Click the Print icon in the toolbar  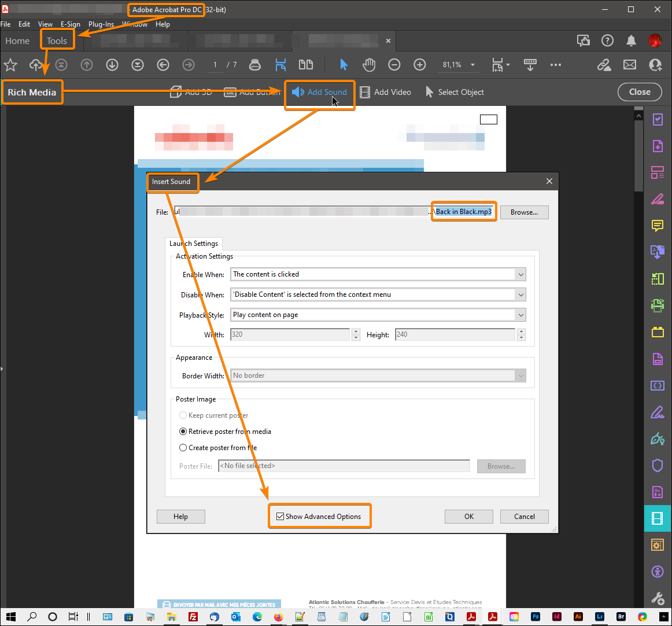(255, 65)
